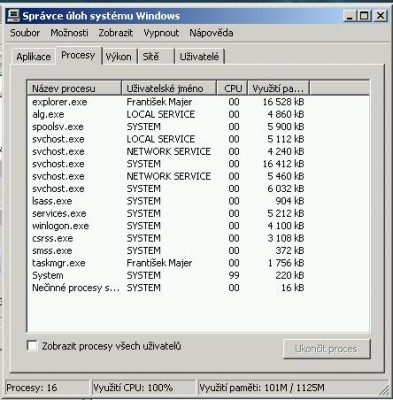Switch to the Uživatelé tab
The image size is (393, 400).
click(199, 56)
